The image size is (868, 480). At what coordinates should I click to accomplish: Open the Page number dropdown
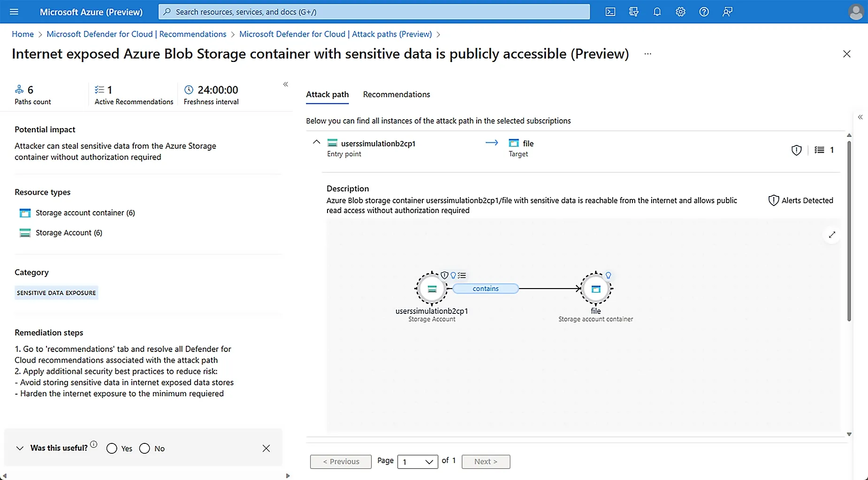click(417, 462)
